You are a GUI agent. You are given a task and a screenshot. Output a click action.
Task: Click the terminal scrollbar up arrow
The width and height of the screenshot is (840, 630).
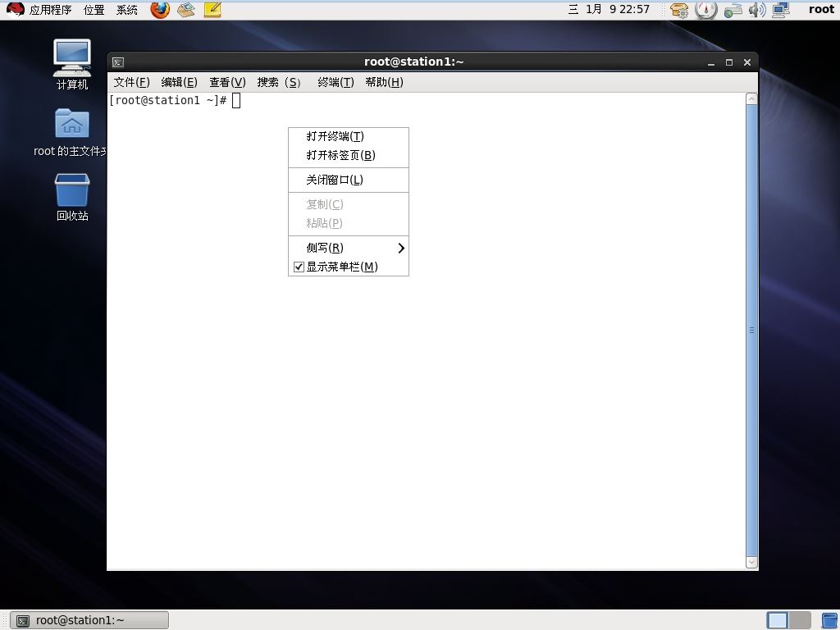click(751, 99)
